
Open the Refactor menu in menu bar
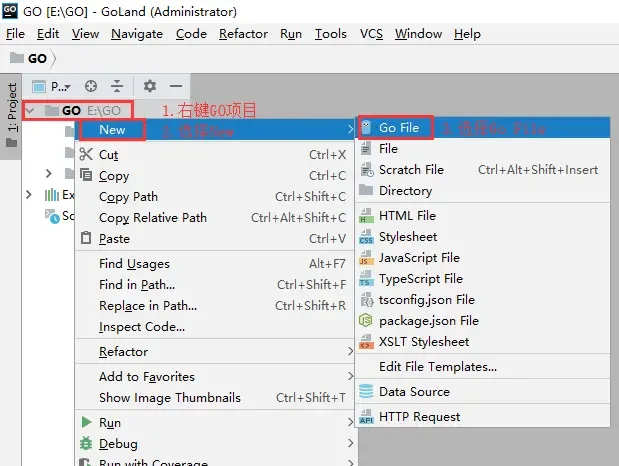[243, 34]
